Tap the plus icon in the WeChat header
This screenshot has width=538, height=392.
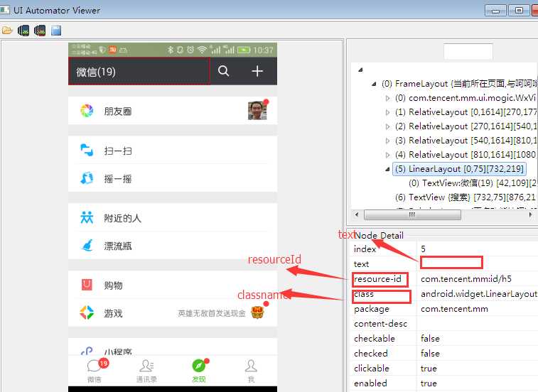257,71
